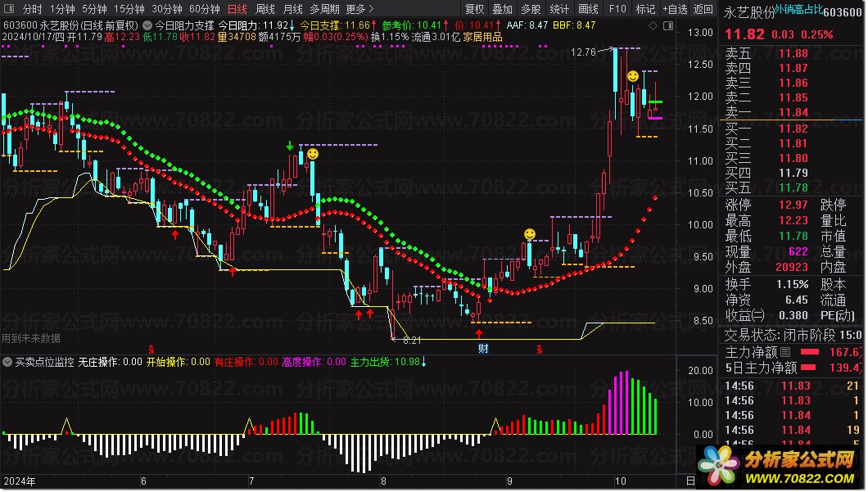868x492 pixels.
Task: Click the 8.21 low price label
Action: click(412, 341)
